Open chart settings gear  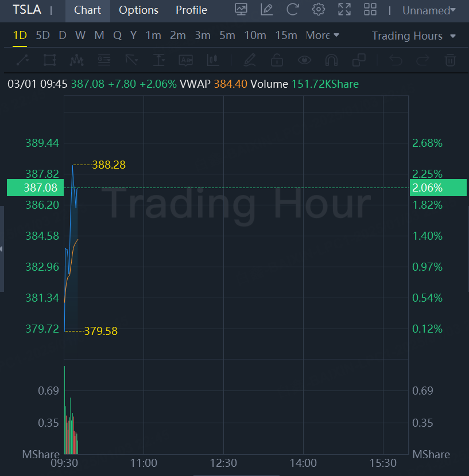(319, 10)
